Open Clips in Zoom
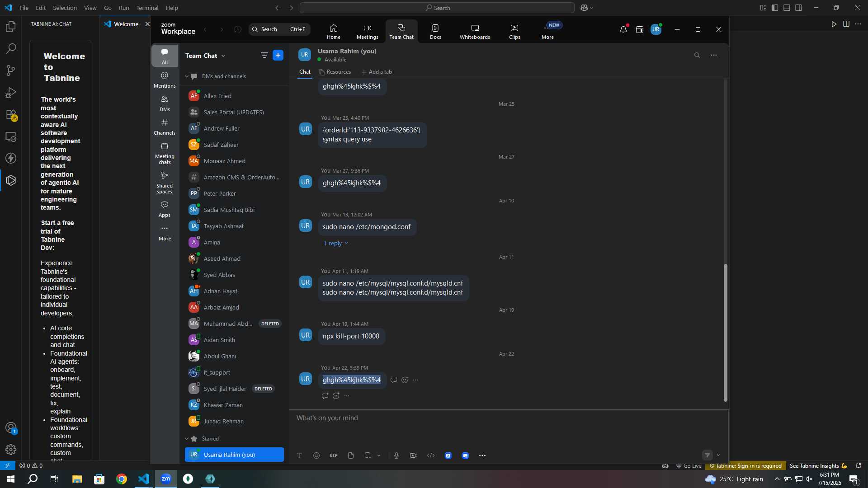 [514, 31]
